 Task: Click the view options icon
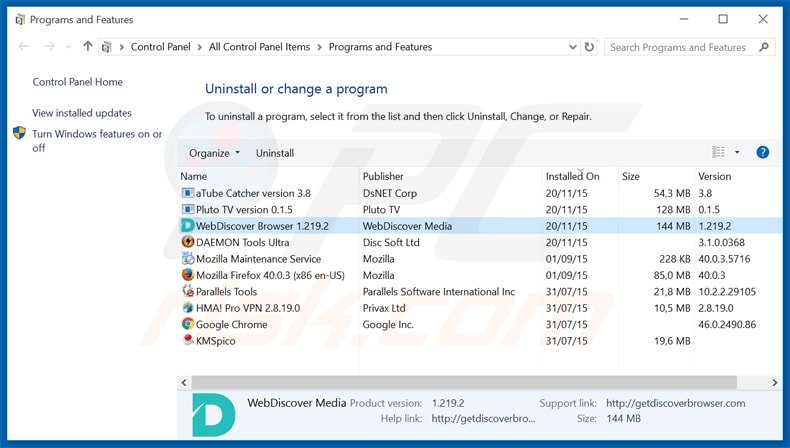718,153
